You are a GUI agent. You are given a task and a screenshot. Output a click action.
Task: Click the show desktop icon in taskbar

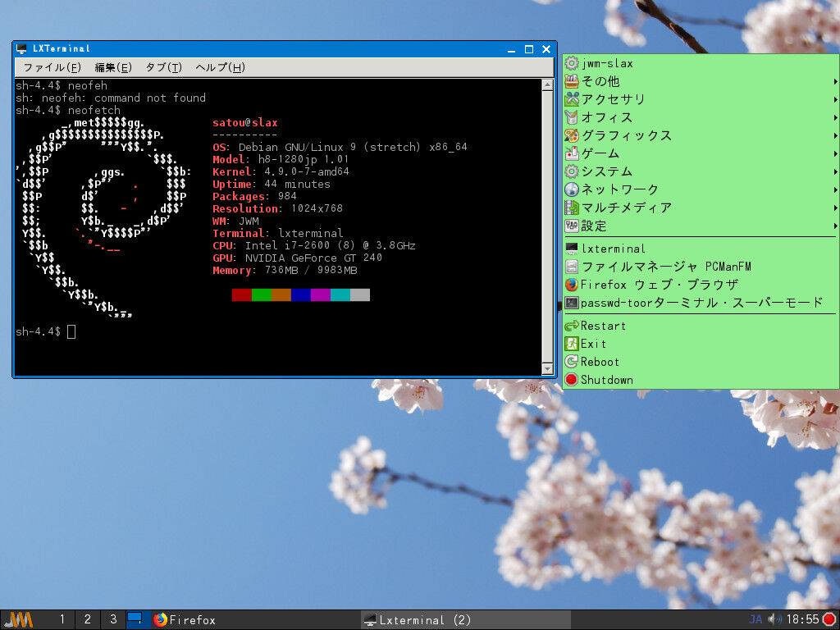pos(135,620)
